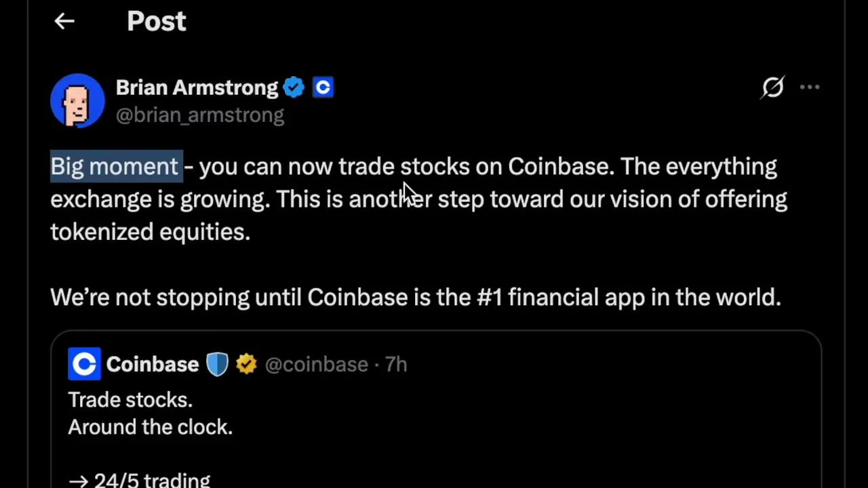Click the 'tokenized equities' text in the post

pos(150,231)
